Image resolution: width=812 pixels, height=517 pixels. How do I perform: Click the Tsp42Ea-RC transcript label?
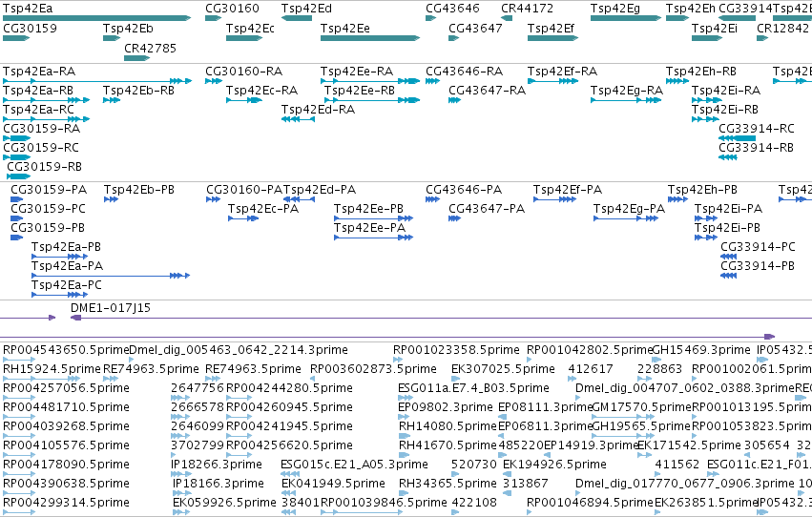click(x=38, y=109)
